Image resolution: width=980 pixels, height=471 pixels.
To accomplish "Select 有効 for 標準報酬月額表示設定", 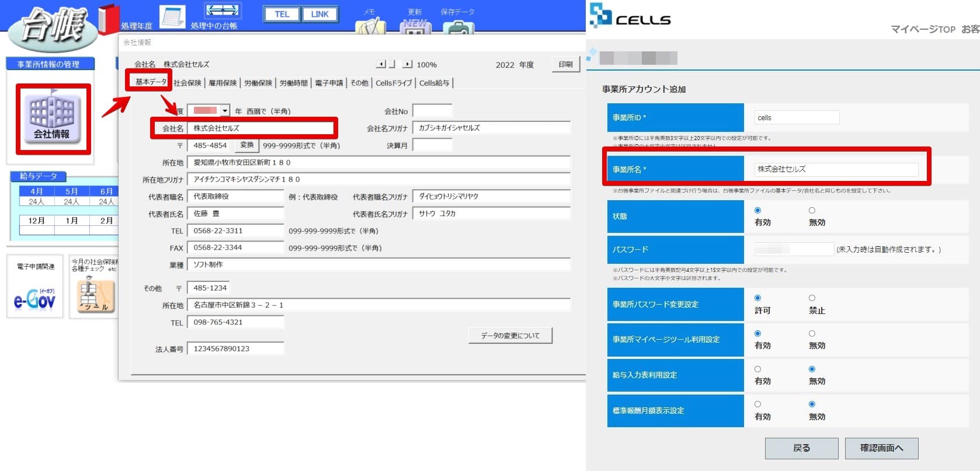I will 757,404.
